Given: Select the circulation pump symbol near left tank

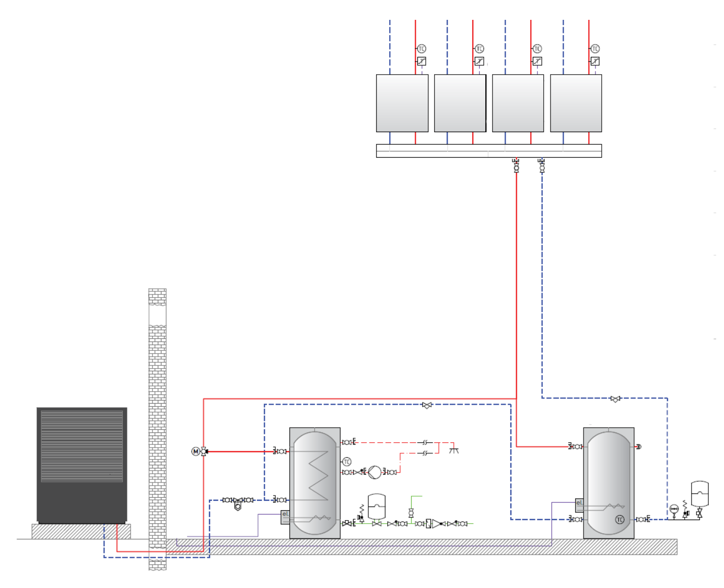Looking at the screenshot, I should [x=375, y=472].
